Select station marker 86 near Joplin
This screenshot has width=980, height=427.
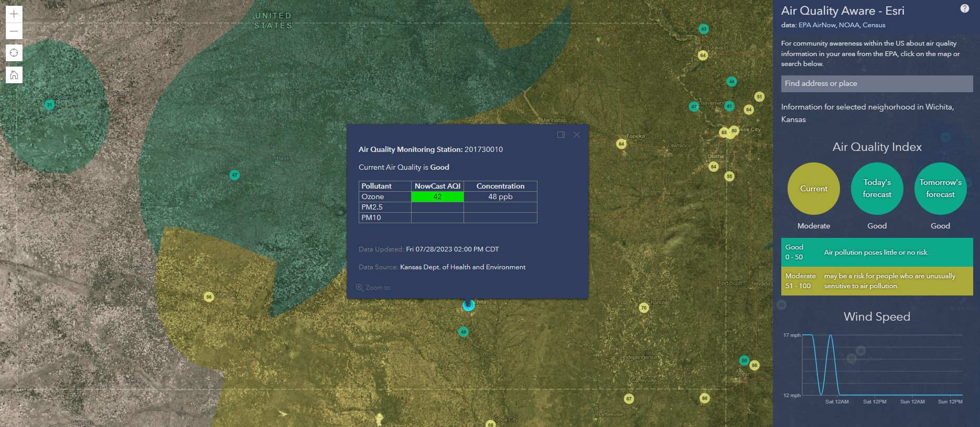[x=755, y=365]
